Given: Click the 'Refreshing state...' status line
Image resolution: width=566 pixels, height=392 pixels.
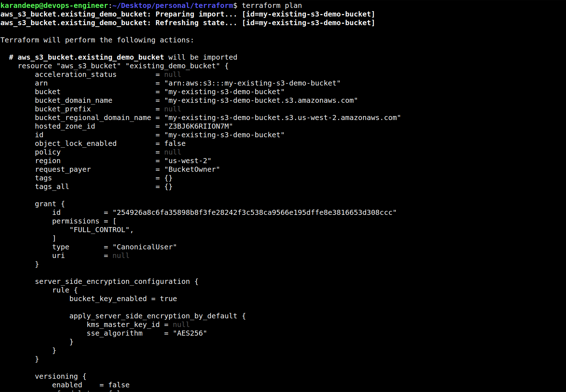Looking at the screenshot, I should [187, 23].
